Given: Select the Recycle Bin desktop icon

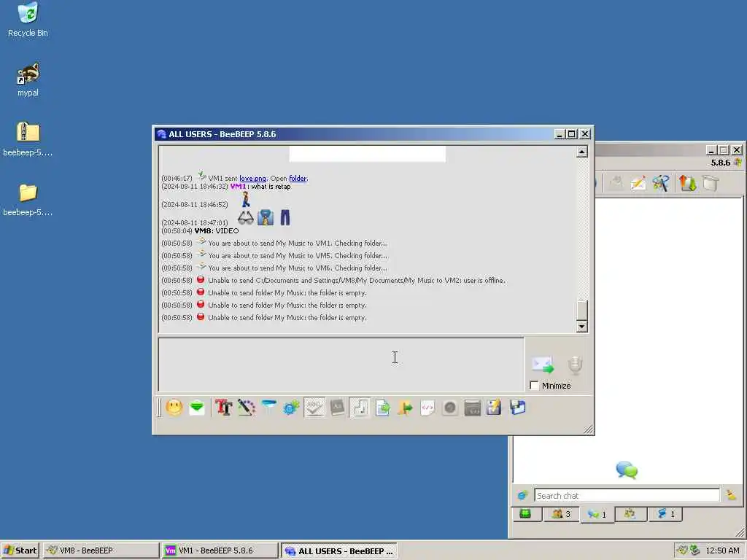Looking at the screenshot, I should point(28,20).
